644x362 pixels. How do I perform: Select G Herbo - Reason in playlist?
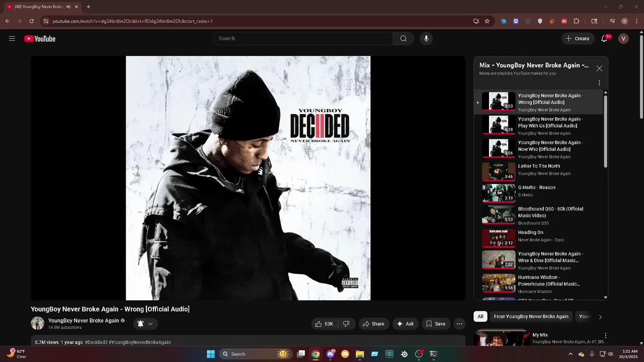tap(538, 193)
